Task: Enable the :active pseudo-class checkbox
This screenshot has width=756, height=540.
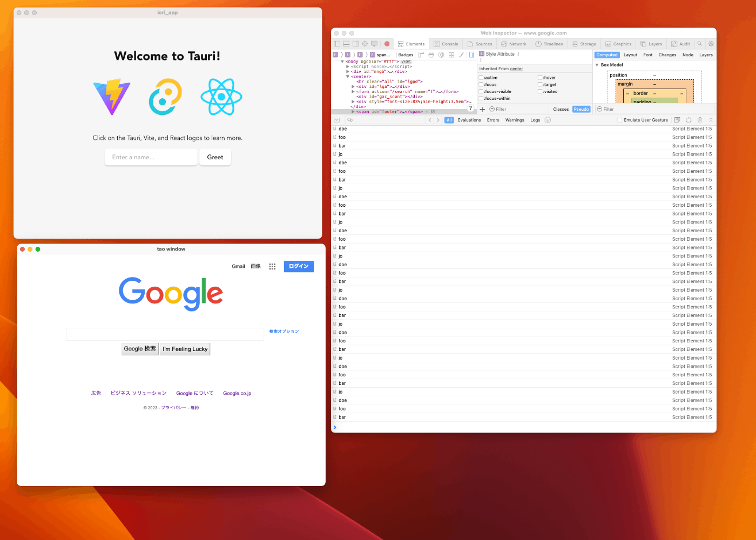Action: (x=481, y=78)
